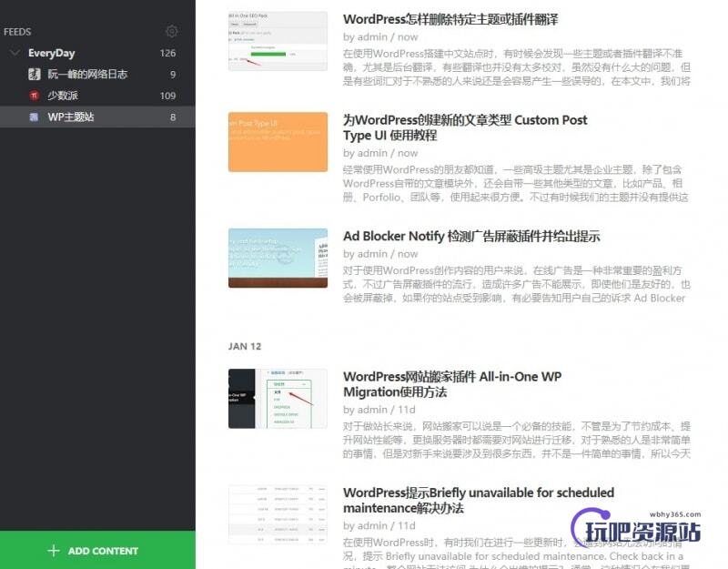This screenshot has width=728, height=569.
Task: Click the unread count 8 for WP主题站
Action: pyautogui.click(x=173, y=117)
